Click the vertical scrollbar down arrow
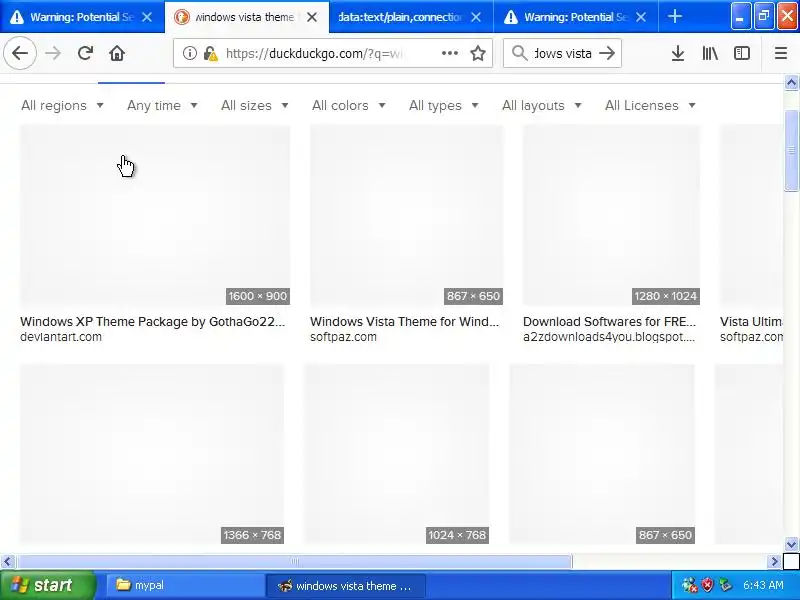This screenshot has width=800, height=600. 791,544
